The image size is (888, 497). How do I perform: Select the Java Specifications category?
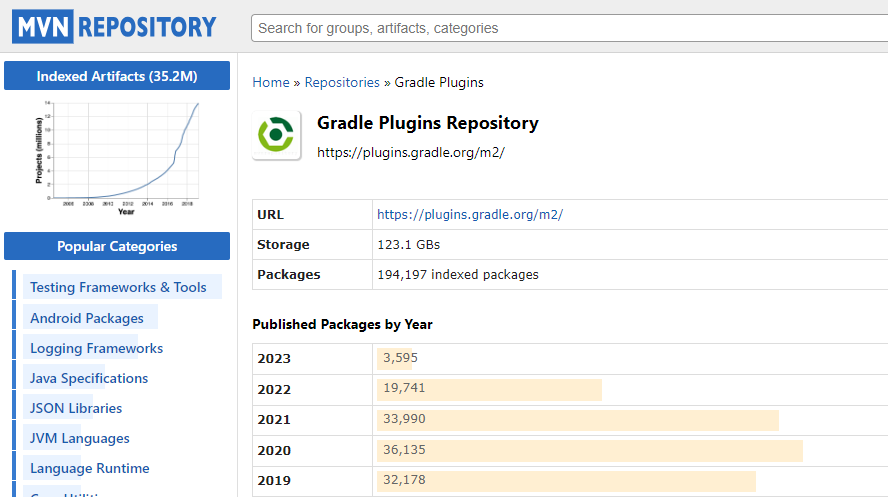tap(89, 378)
